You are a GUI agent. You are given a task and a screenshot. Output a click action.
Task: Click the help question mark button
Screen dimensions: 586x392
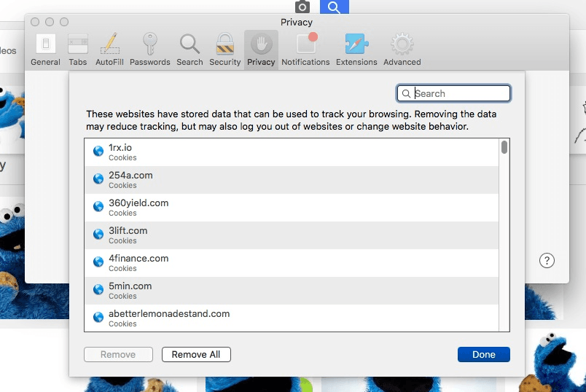[547, 261]
